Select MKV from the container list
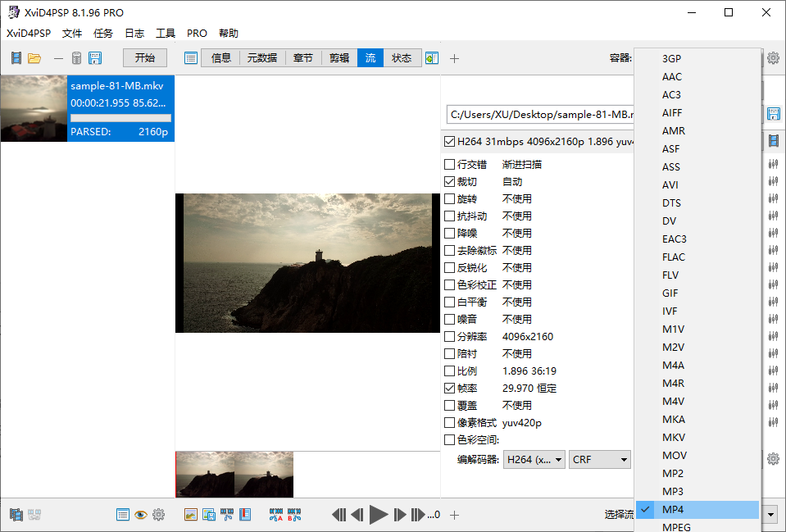786x532 pixels. point(674,438)
